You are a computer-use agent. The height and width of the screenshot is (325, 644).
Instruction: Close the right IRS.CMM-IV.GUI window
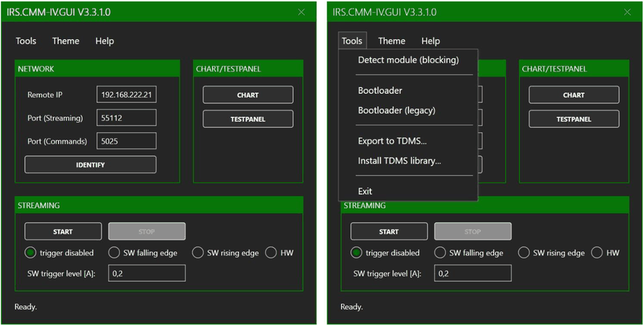coord(627,12)
